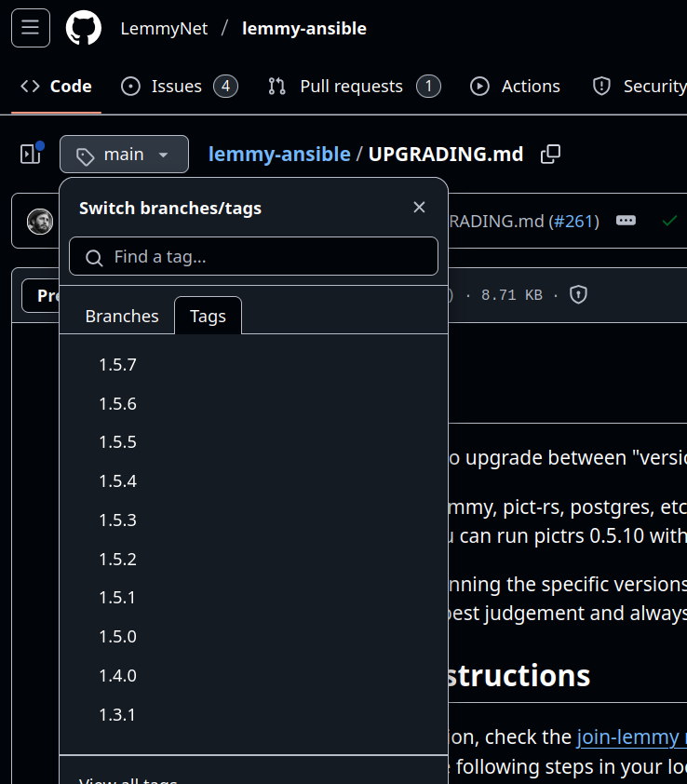Toggle the main branch selector dropdown
Screen dimensions: 687x784
click(124, 154)
